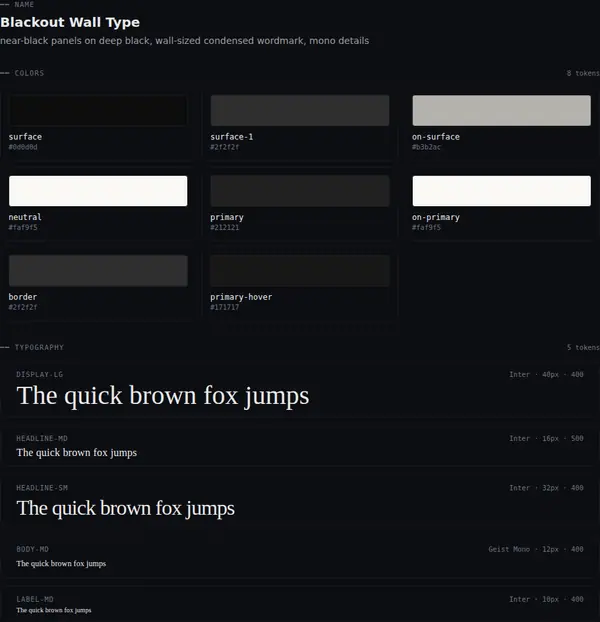Click the 'primary' token name
This screenshot has width=600, height=622.
(227, 217)
